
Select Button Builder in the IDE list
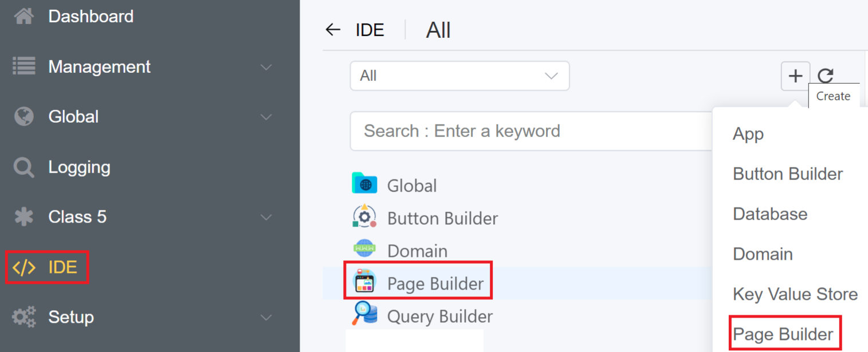(x=442, y=218)
